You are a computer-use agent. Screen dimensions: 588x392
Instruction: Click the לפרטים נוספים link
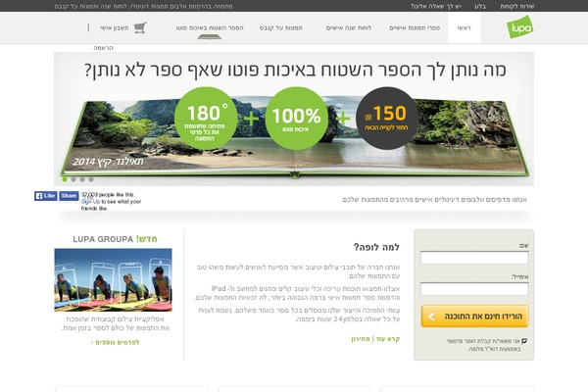click(116, 342)
